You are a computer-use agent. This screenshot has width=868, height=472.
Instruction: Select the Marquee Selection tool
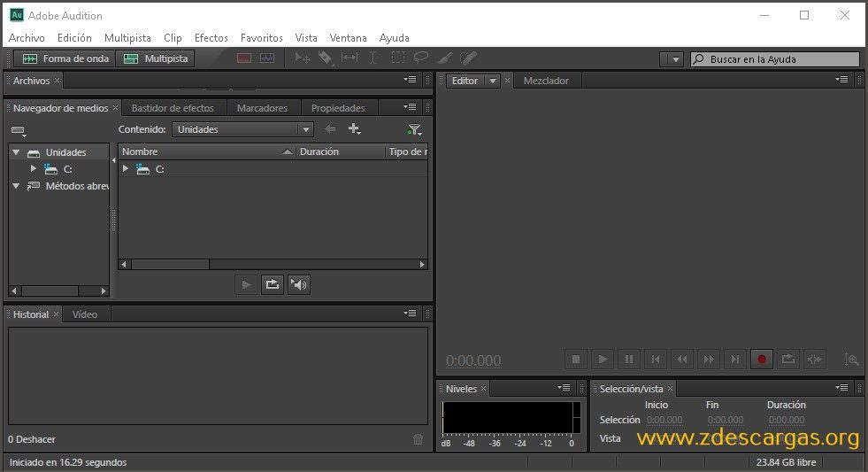397,58
